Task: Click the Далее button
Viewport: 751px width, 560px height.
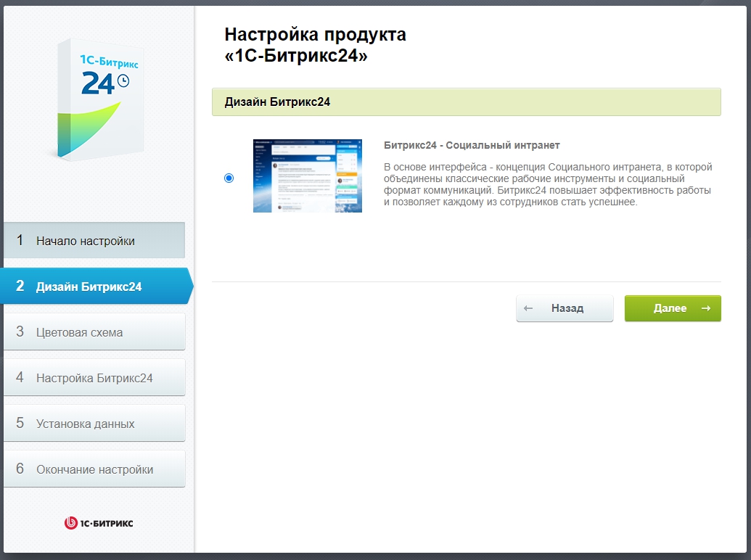Action: click(673, 308)
